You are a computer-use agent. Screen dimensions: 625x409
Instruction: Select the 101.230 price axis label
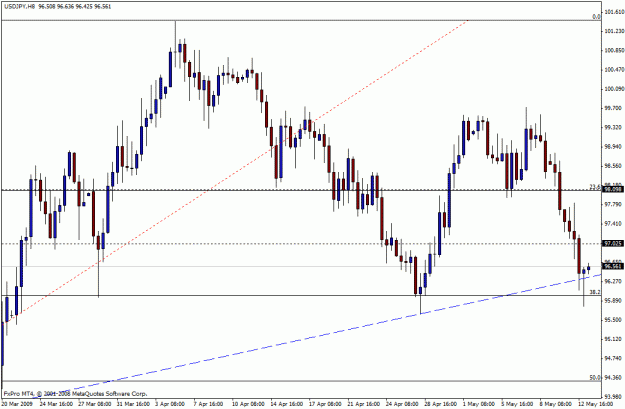pos(614,31)
